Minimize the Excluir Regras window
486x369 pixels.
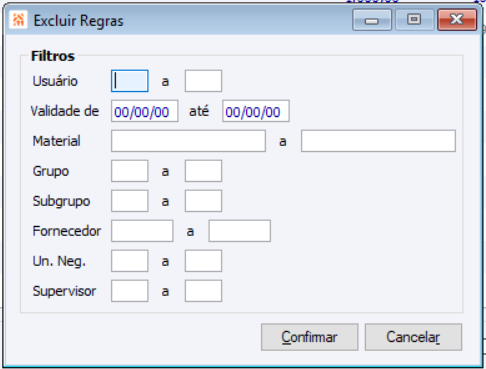point(372,20)
